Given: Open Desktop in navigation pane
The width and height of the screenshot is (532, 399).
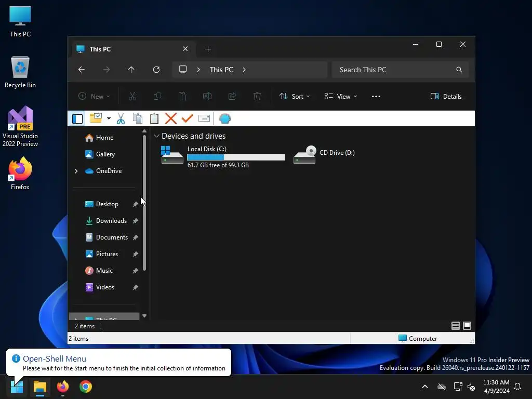Looking at the screenshot, I should click(x=107, y=204).
